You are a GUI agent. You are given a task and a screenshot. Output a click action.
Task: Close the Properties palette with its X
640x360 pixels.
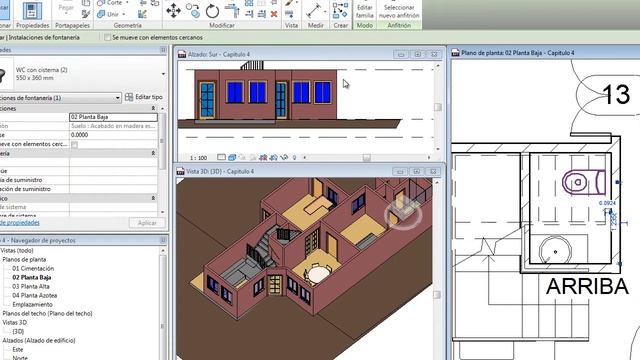pyautogui.click(x=163, y=50)
